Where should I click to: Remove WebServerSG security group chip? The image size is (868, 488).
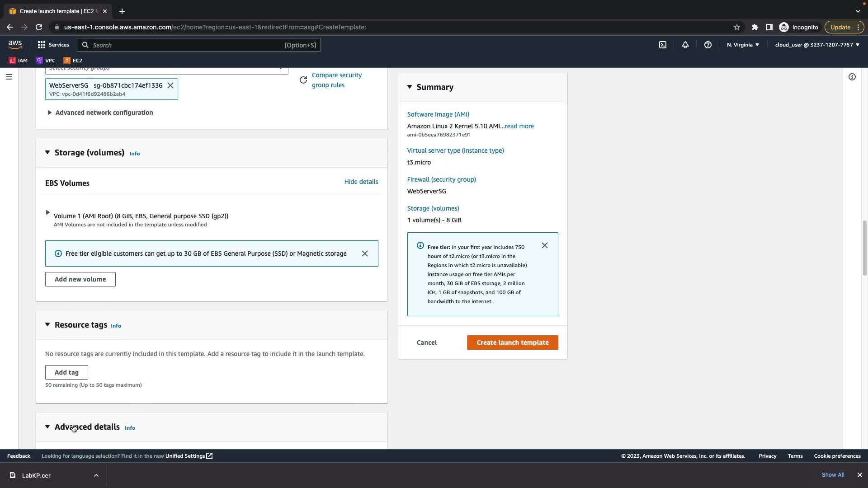point(170,85)
